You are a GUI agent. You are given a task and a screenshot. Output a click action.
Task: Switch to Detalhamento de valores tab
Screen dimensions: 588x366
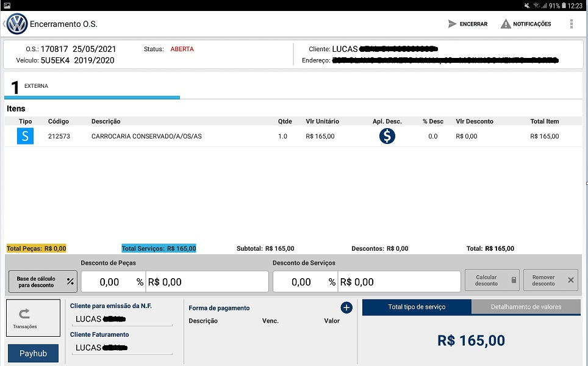[x=526, y=307]
